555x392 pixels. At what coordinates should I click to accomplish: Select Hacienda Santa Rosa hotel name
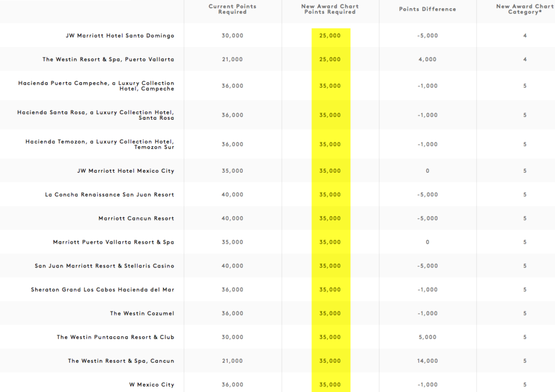tap(95, 115)
